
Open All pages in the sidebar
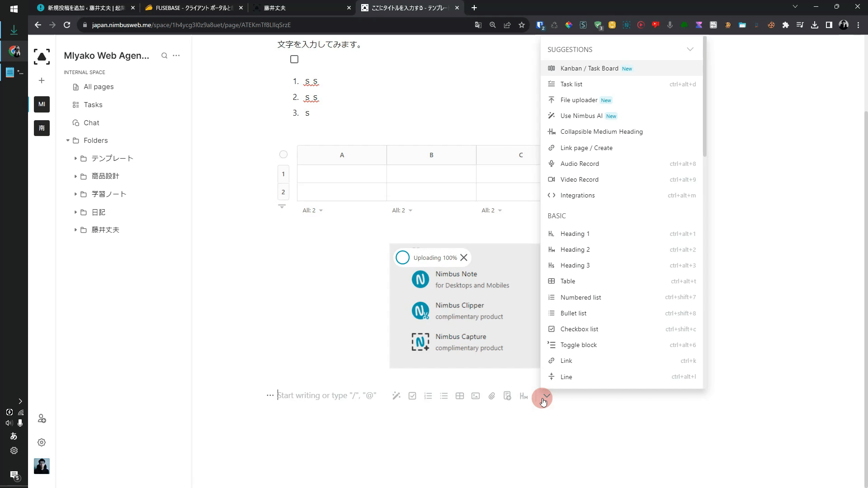pos(99,87)
